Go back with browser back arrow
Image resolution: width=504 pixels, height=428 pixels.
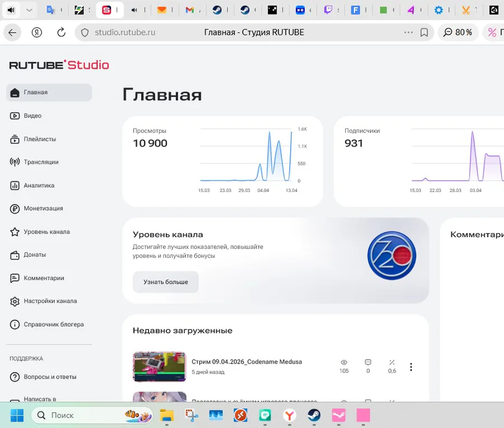[x=12, y=32]
